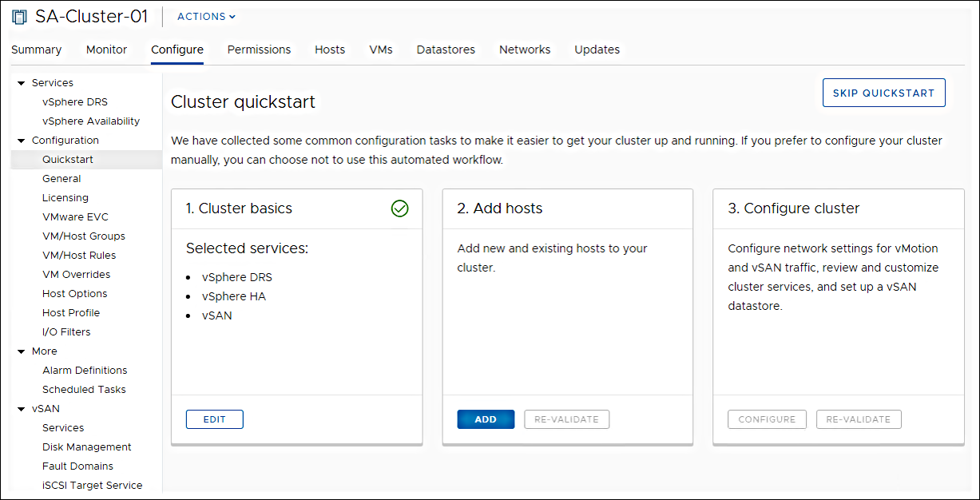Click the SA-Cluster-01 title text
The width and height of the screenshot is (980, 500).
click(92, 17)
